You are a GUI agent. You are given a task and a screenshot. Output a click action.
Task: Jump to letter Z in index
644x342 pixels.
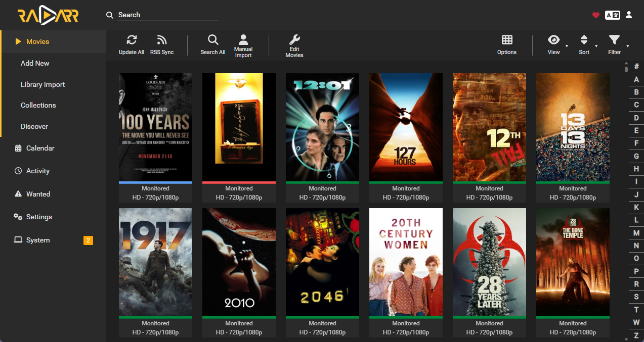pos(636,335)
